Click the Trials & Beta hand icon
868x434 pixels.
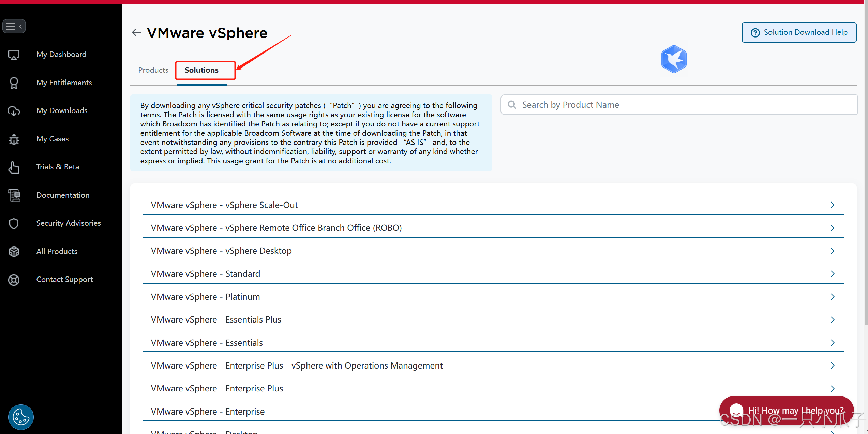14,167
